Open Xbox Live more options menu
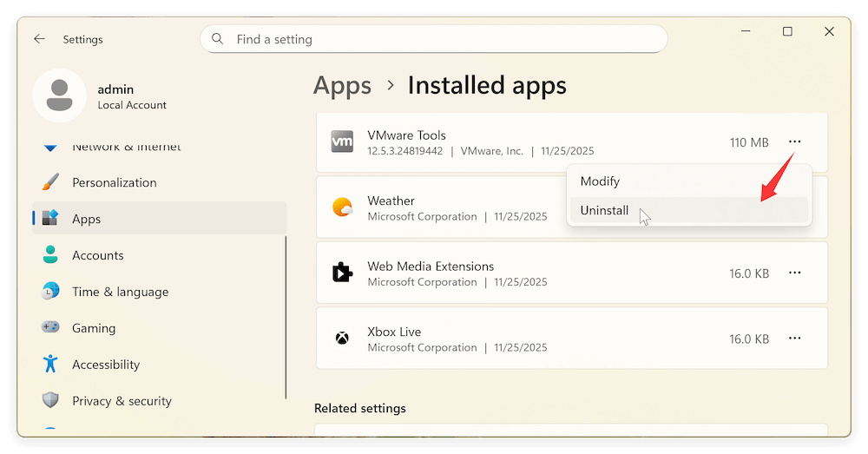The width and height of the screenshot is (868, 454). tap(794, 338)
